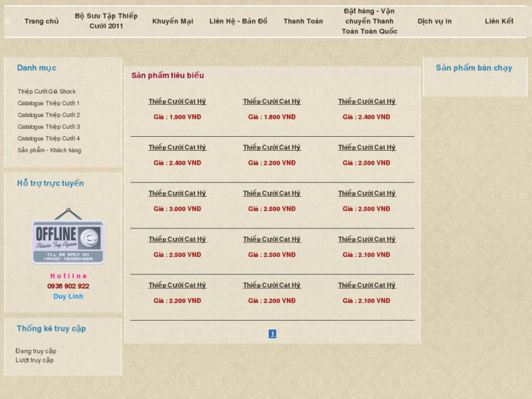Click Liên Kết in top navigation
Screen dimensions: 532x399
(499, 21)
